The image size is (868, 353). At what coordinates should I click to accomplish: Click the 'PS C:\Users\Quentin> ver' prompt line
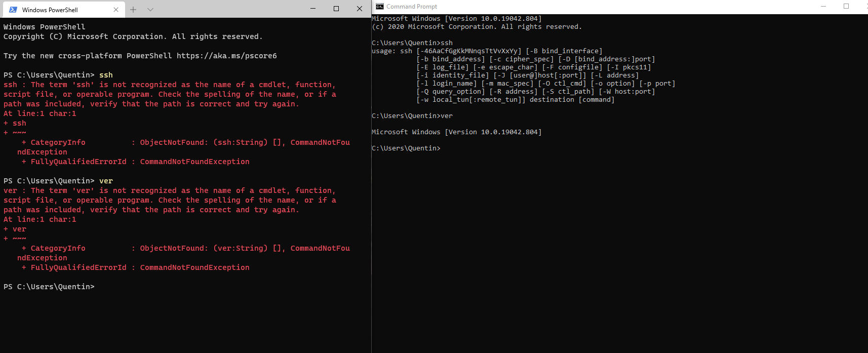coord(58,181)
